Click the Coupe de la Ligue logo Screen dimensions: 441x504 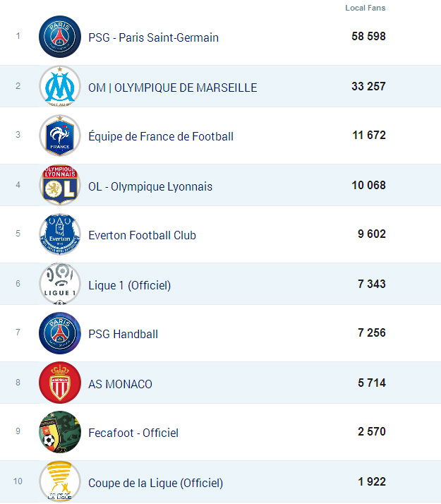[x=60, y=482]
